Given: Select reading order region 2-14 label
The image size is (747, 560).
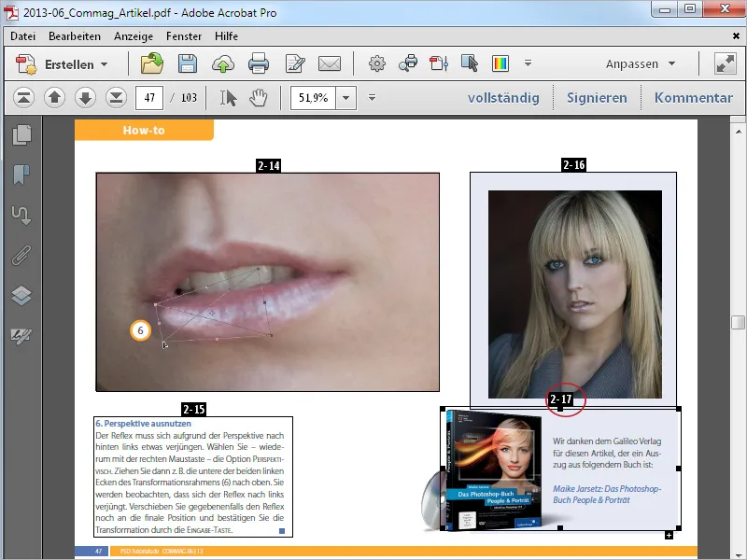Looking at the screenshot, I should (x=269, y=166).
